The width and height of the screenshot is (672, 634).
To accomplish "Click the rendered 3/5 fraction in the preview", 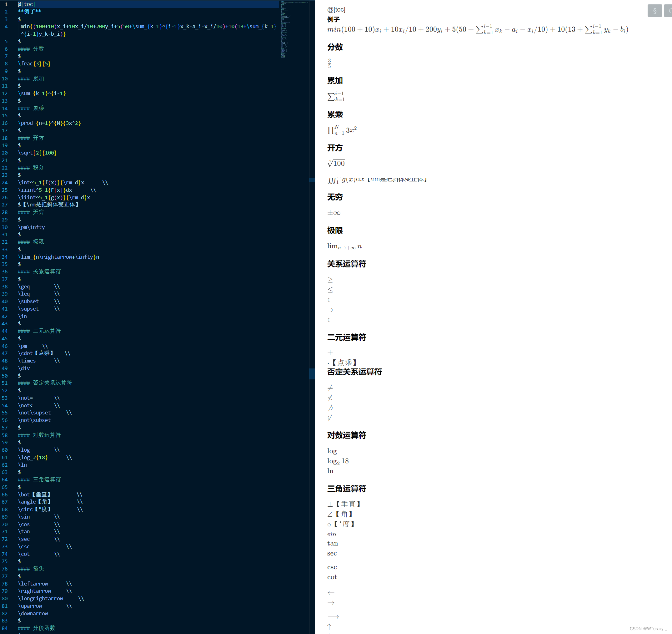I will [329, 63].
